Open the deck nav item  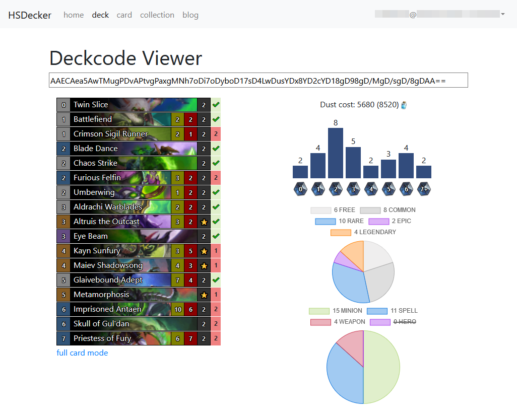point(100,15)
